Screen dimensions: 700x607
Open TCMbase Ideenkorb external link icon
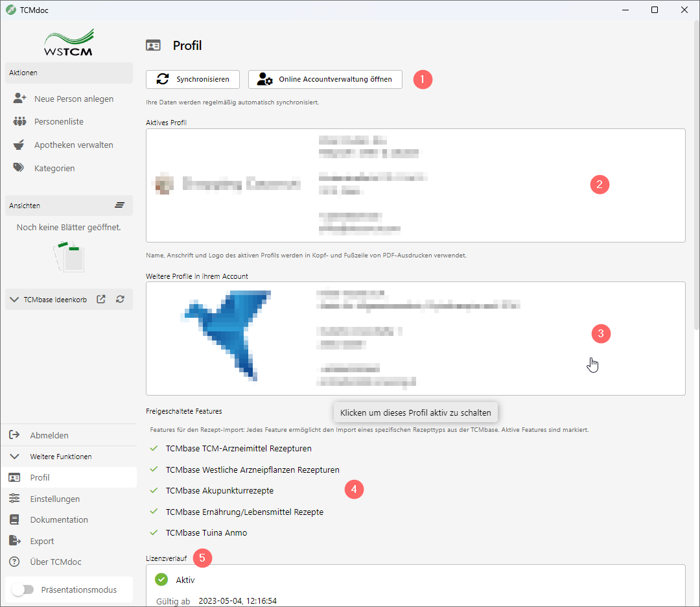(x=101, y=300)
